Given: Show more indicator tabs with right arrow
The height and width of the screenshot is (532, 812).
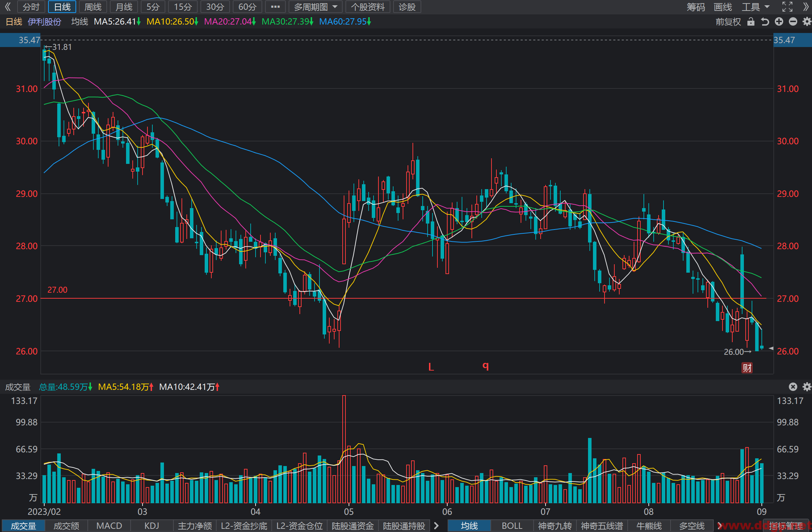Looking at the screenshot, I should pyautogui.click(x=436, y=526).
